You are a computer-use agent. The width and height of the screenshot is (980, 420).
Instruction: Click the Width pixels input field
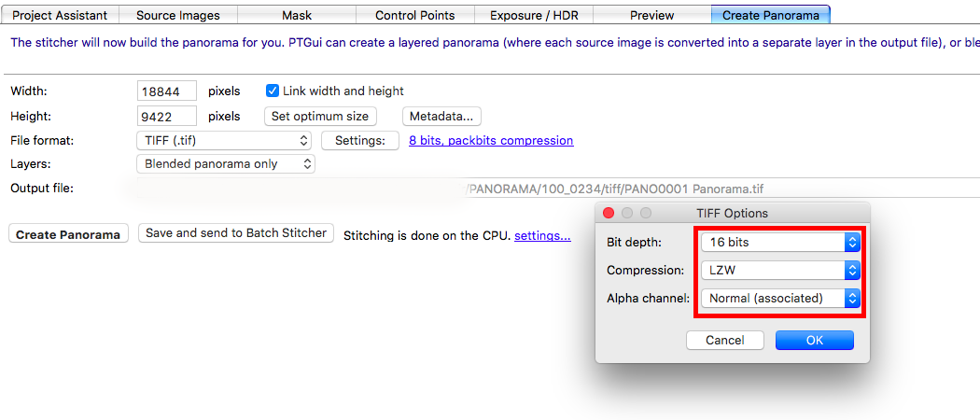pos(167,91)
